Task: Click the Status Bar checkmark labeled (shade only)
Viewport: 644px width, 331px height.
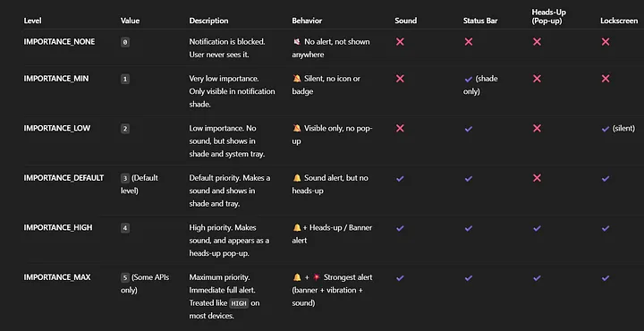Action: click(468, 80)
